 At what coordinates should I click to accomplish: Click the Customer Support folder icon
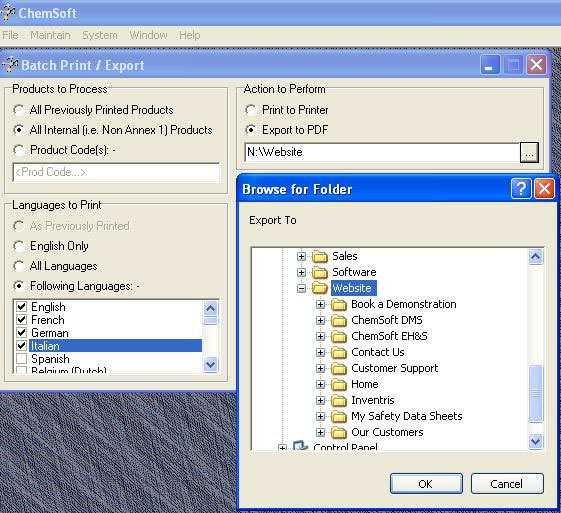pos(338,368)
